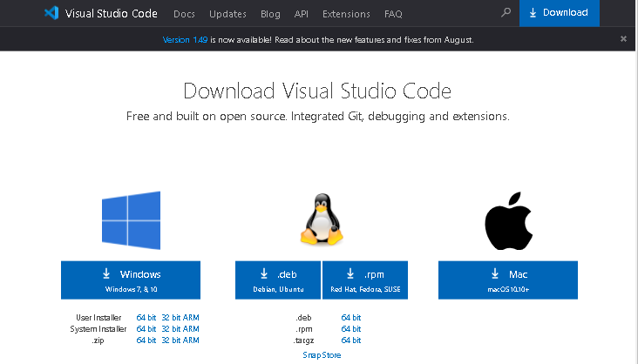Click User Installer 32 bit link
Image resolution: width=638 pixels, height=364 pixels.
(171, 318)
